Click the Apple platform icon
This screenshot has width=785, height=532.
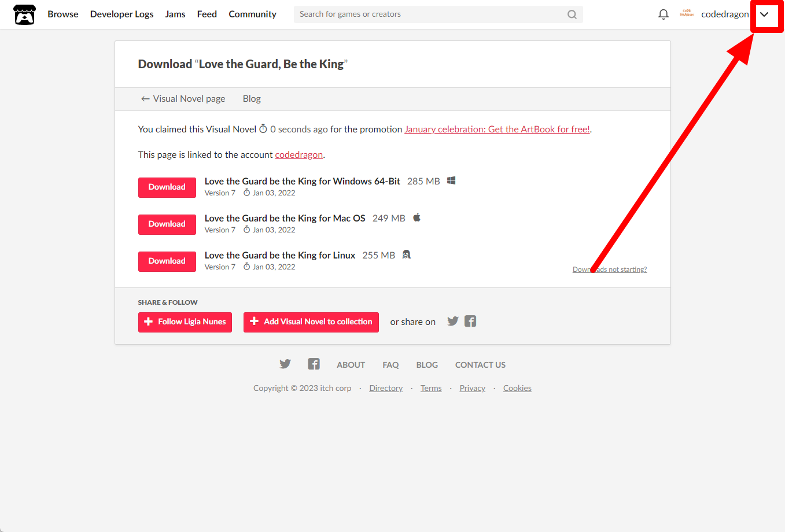[x=417, y=218]
